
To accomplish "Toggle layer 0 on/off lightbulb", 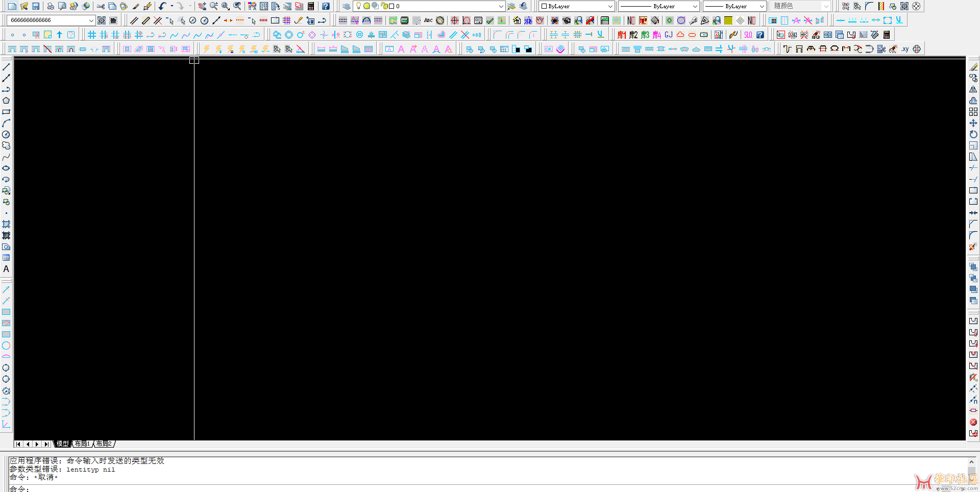I will click(359, 6).
